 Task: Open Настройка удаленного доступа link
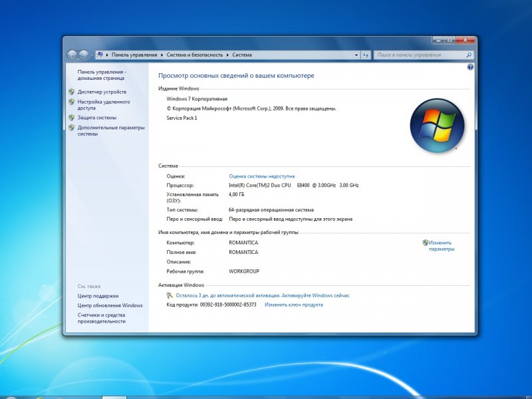click(x=104, y=104)
